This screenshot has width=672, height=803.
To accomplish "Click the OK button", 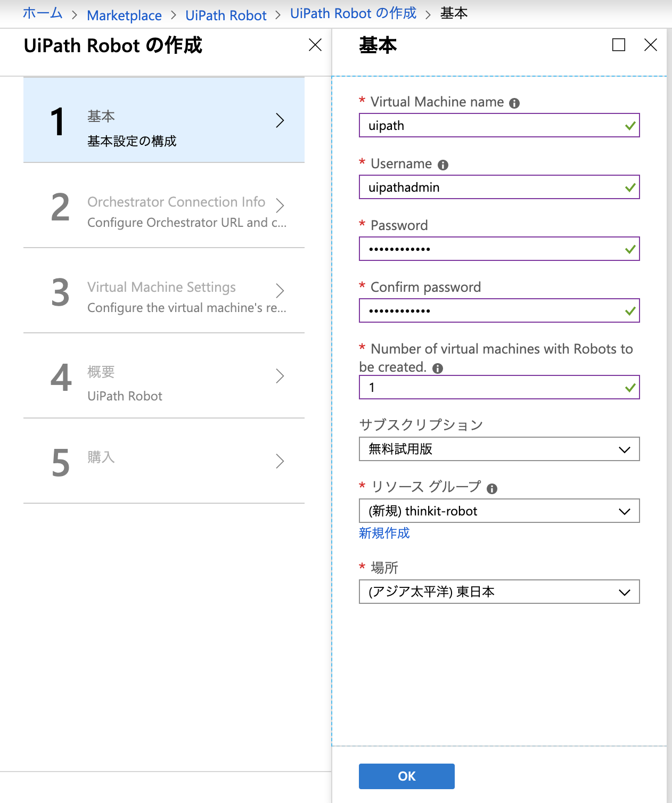I will 407,776.
